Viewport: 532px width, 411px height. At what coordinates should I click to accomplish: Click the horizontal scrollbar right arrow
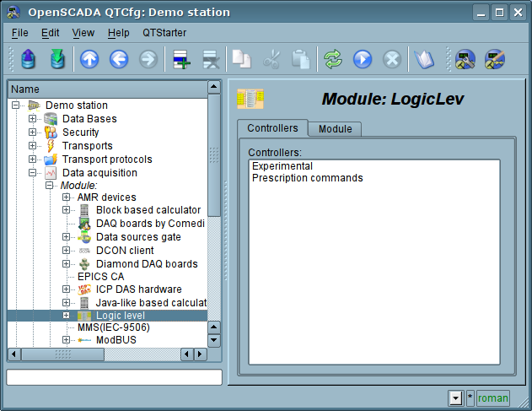coord(200,354)
